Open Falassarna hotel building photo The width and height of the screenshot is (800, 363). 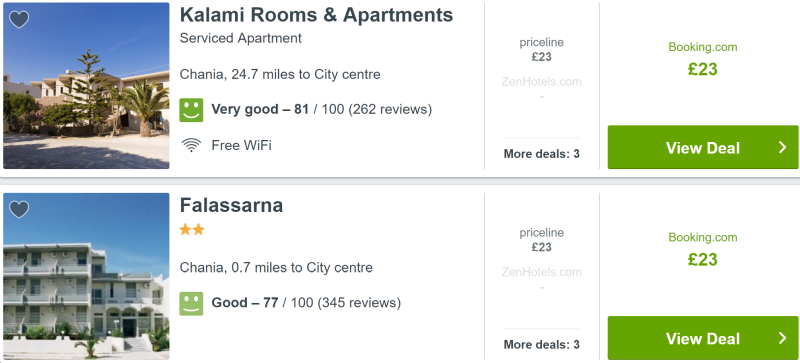(x=86, y=276)
